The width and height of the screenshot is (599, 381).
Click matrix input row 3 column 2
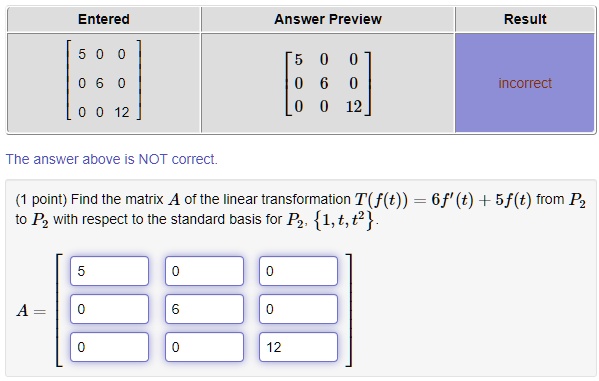pos(204,347)
